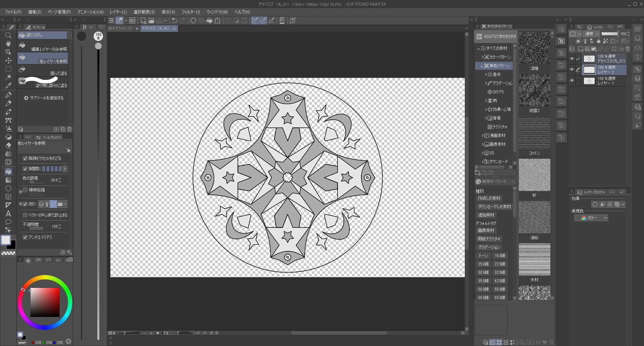The width and height of the screenshot is (644, 346).
Task: Select the Eraser tool
Action: pos(8,145)
